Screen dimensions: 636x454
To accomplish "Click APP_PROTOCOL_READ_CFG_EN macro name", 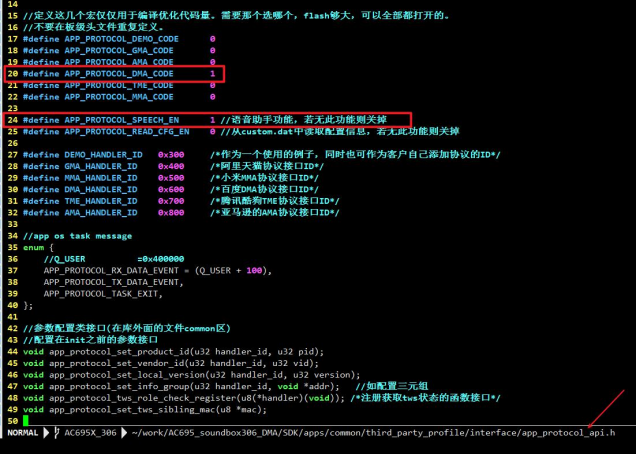I will (127, 131).
